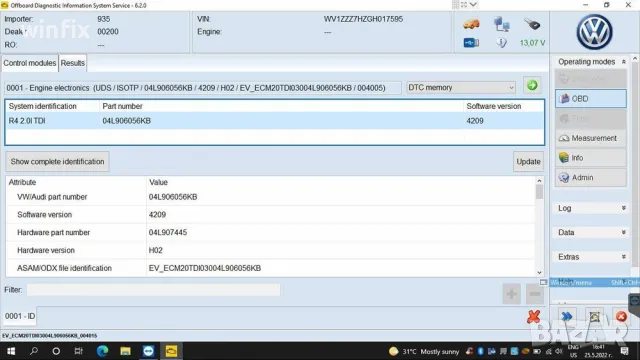Click the battery tray icon
This screenshot has height=360, width=640.
(537, 351)
